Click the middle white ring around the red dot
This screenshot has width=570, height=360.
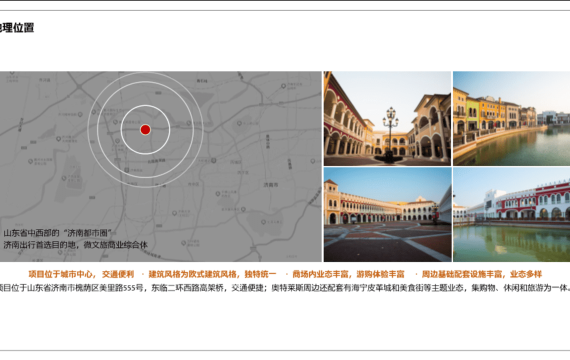click(145, 81)
